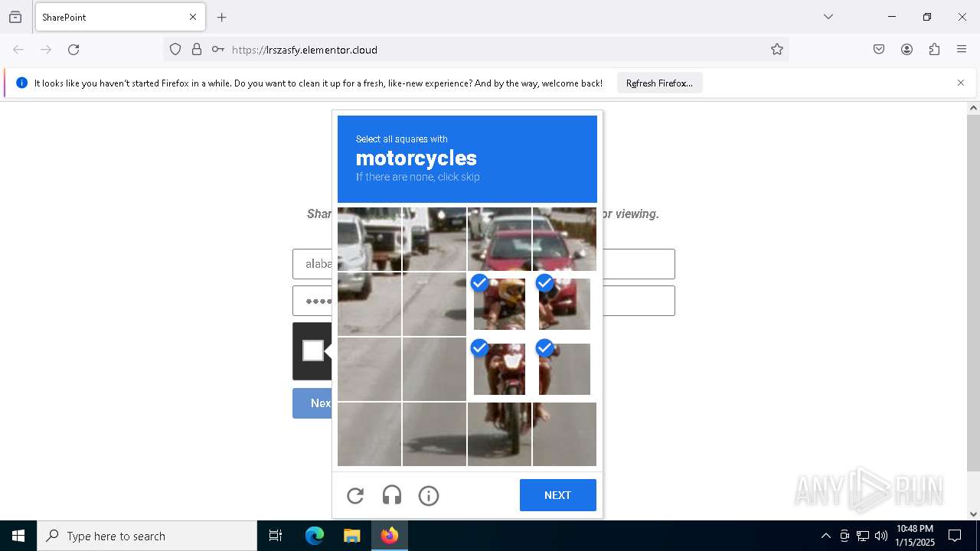Reload the CAPTCHA challenge
This screenshot has height=551, width=980.
pos(355,496)
